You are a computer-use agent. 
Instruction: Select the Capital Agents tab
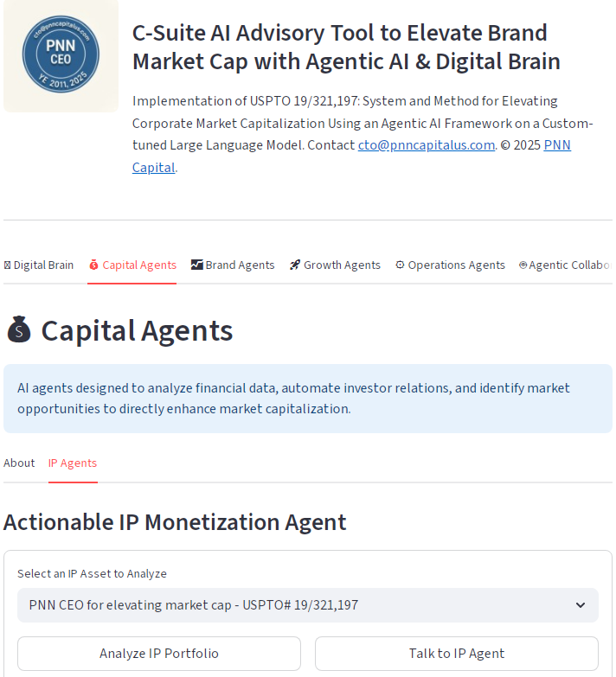[132, 265]
